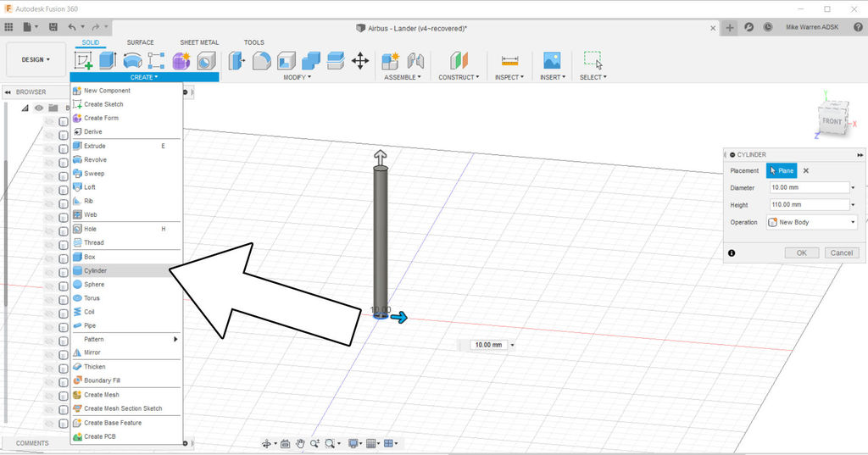Switch to the SHEET METAL tab
This screenshot has height=455, width=868.
[199, 42]
